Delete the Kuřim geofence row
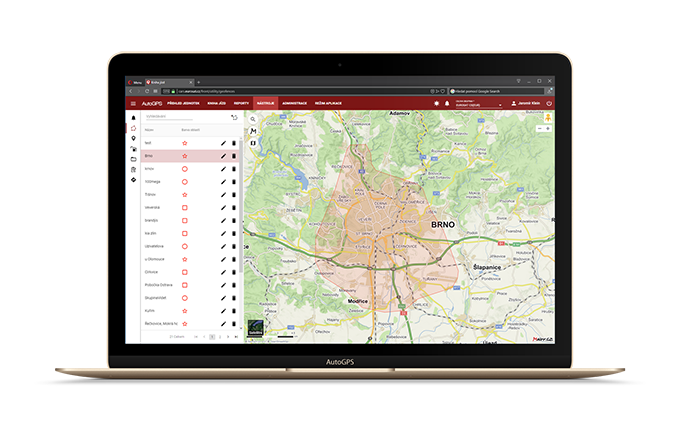The width and height of the screenshot is (680, 438). pos(234,311)
